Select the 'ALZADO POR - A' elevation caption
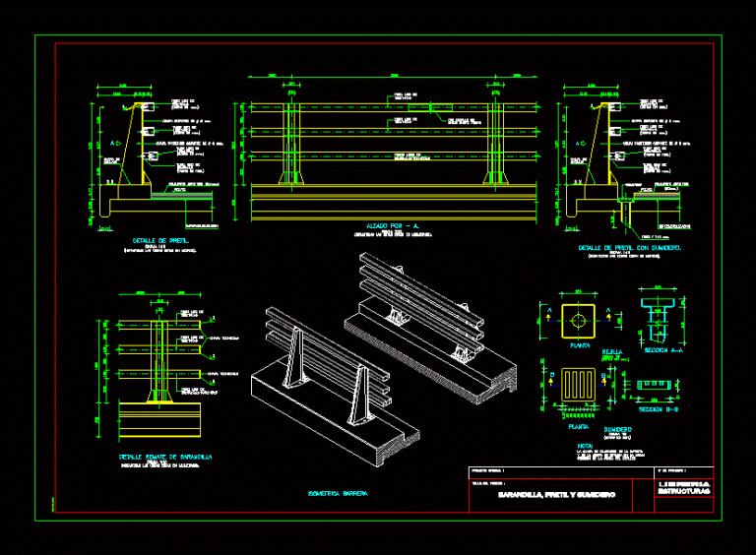756x555 pixels. (393, 226)
